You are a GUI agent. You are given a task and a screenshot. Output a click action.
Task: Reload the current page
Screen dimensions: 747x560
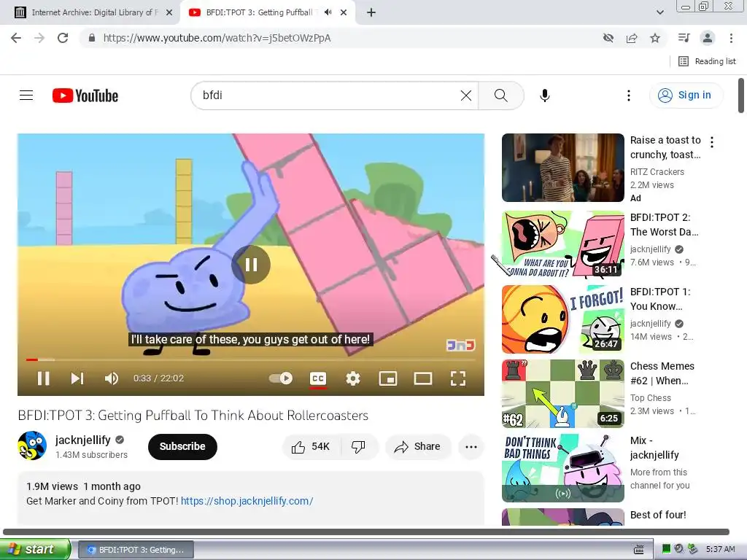tap(63, 38)
